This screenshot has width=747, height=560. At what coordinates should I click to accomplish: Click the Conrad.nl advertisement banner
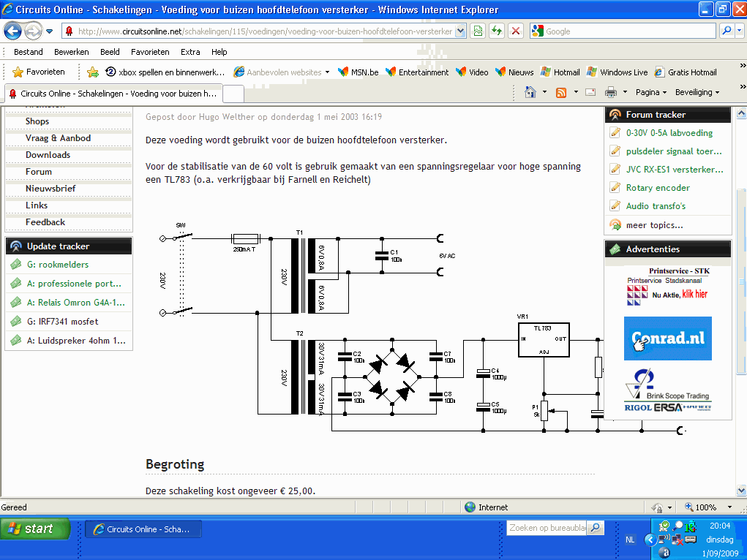(x=667, y=338)
